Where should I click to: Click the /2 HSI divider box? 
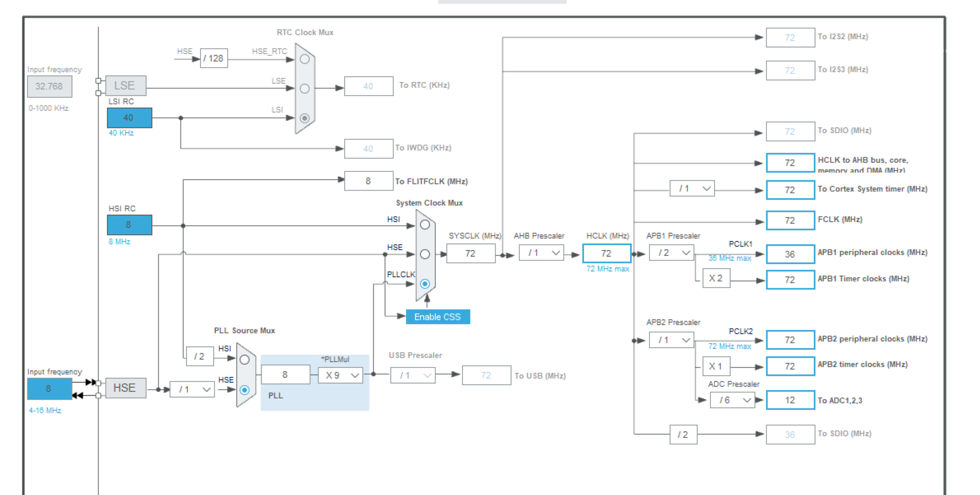[x=200, y=357]
